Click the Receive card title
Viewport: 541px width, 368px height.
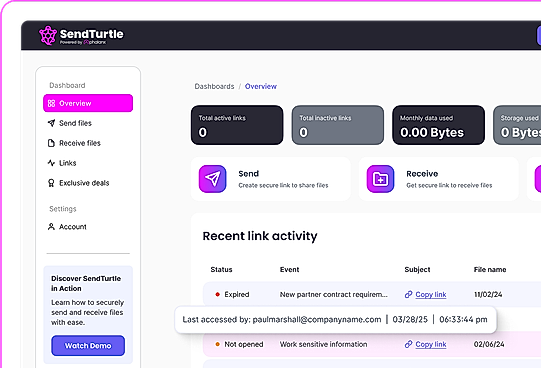422,173
